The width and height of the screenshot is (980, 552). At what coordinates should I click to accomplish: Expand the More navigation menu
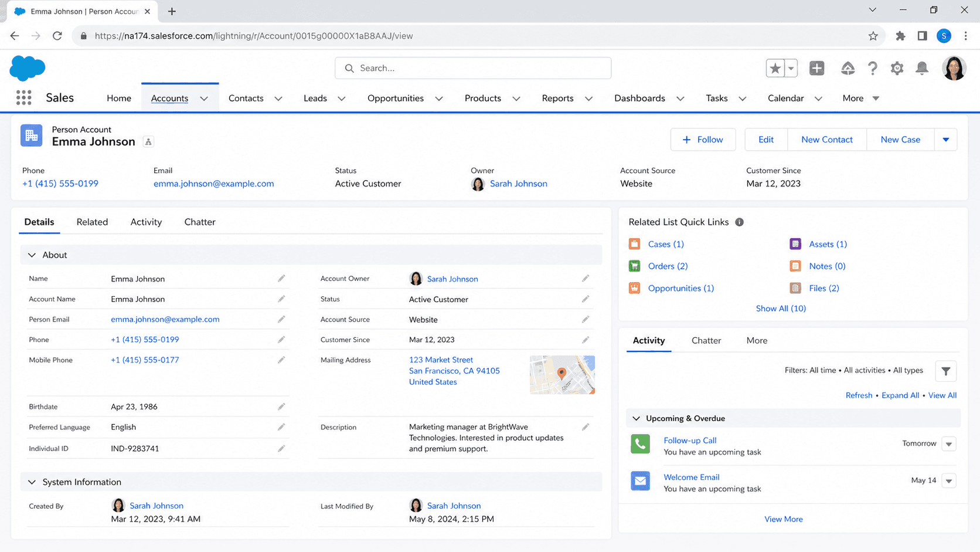860,99
